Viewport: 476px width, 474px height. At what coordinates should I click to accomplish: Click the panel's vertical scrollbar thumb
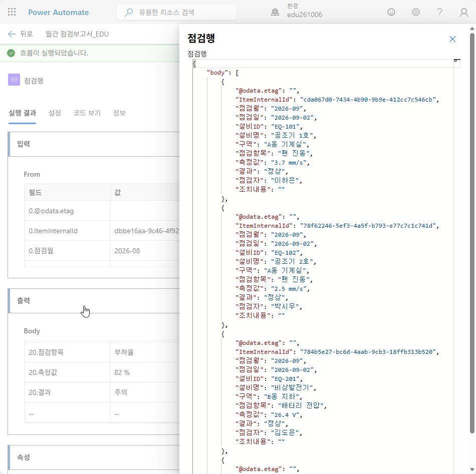pyautogui.click(x=472, y=234)
